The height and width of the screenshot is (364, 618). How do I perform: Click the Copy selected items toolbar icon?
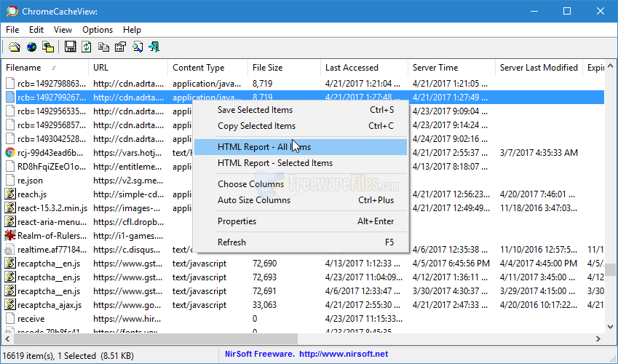click(103, 47)
